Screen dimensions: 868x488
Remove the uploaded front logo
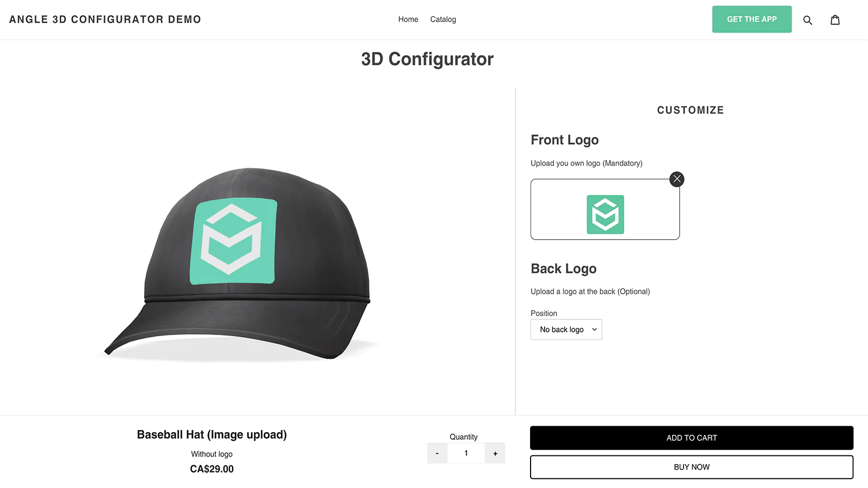676,179
